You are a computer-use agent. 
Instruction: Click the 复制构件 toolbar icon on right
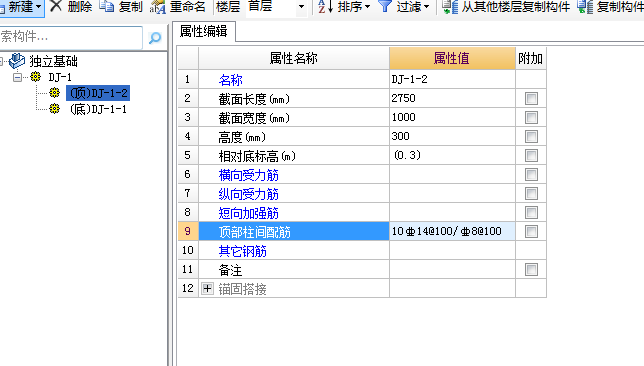tap(585, 7)
